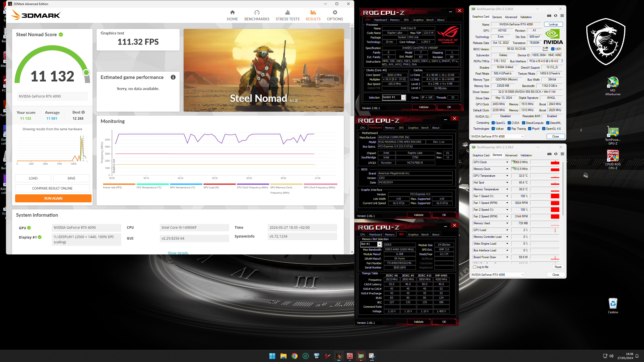Click camera screenshot icon in GPU-Z Graphics Card window
The image size is (644, 362).
click(x=549, y=16)
